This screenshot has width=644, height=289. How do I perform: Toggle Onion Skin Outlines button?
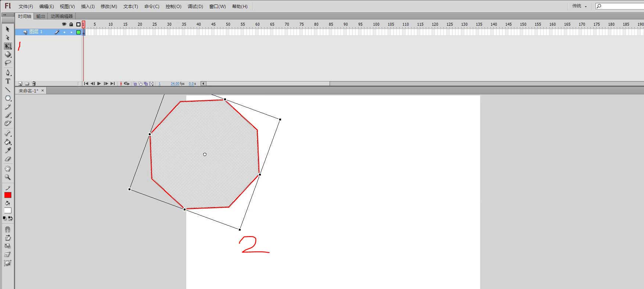(x=140, y=84)
